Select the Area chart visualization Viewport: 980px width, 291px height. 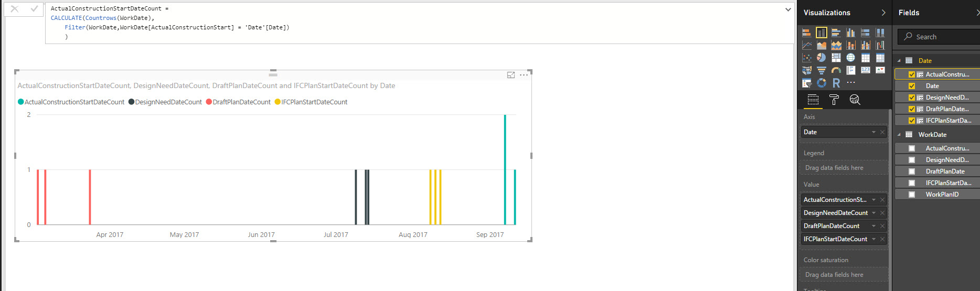point(822,45)
